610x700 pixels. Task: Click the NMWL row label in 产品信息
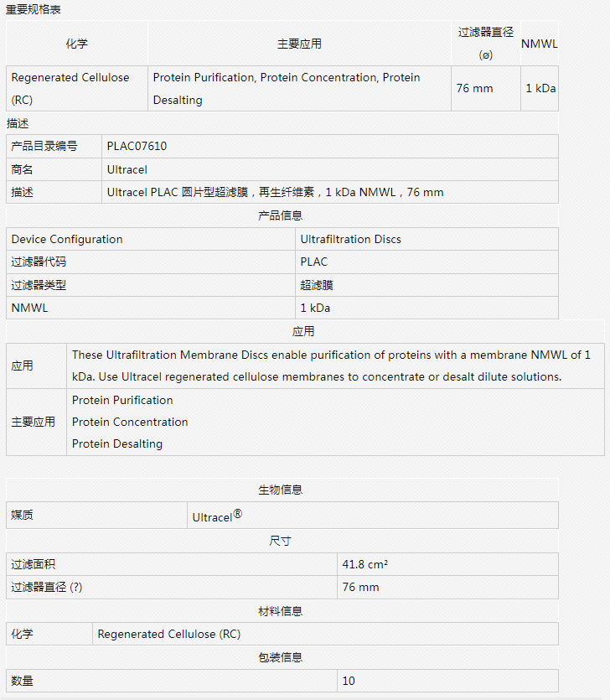click(29, 308)
